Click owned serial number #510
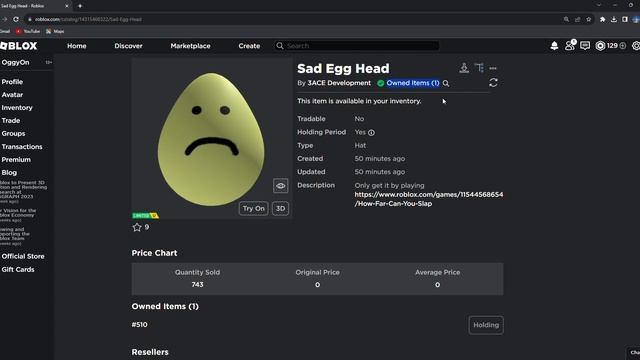640x360 pixels. click(x=140, y=324)
